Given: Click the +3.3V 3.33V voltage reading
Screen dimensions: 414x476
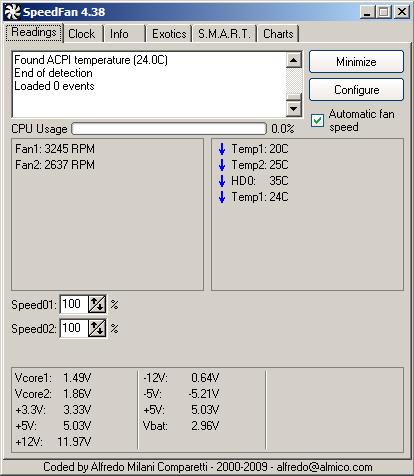Looking at the screenshot, I should tap(53, 410).
